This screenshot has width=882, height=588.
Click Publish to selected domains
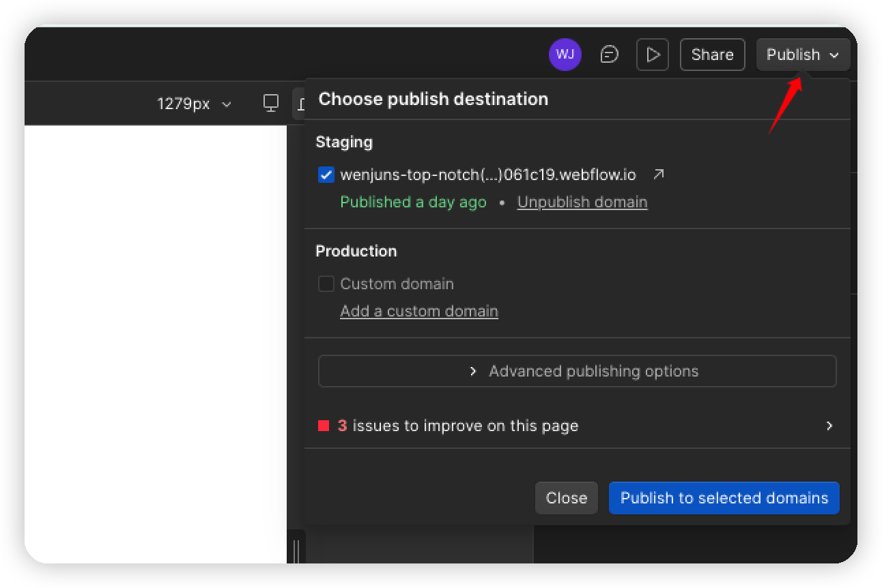[x=724, y=498]
